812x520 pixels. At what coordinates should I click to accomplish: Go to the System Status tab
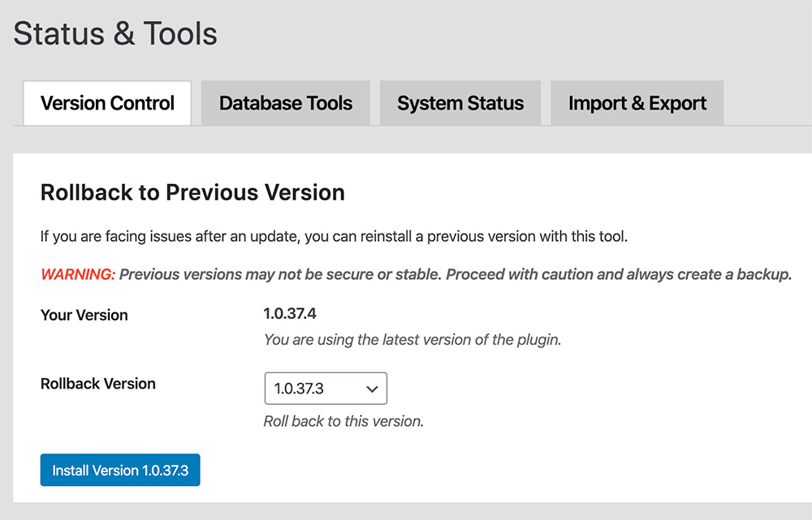point(460,104)
